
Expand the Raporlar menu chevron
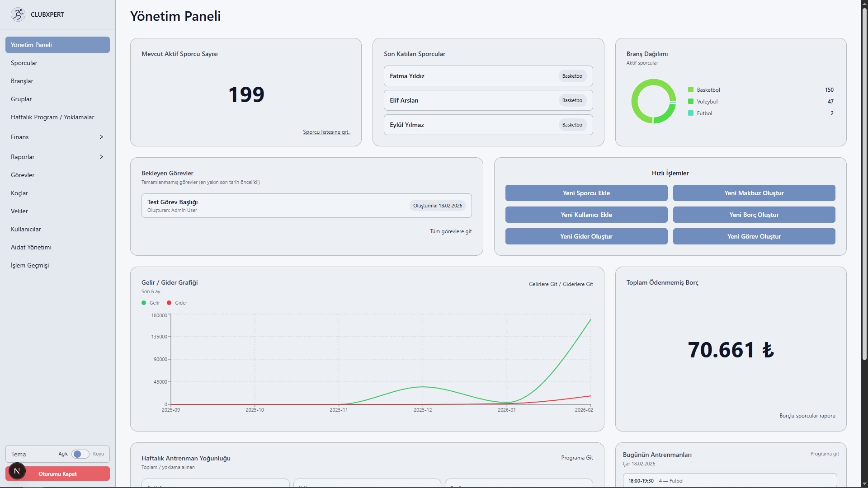pos(101,157)
